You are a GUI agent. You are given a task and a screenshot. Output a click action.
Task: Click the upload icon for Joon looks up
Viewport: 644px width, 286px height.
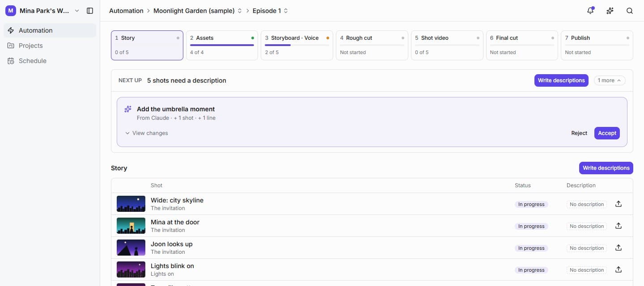[x=619, y=248]
